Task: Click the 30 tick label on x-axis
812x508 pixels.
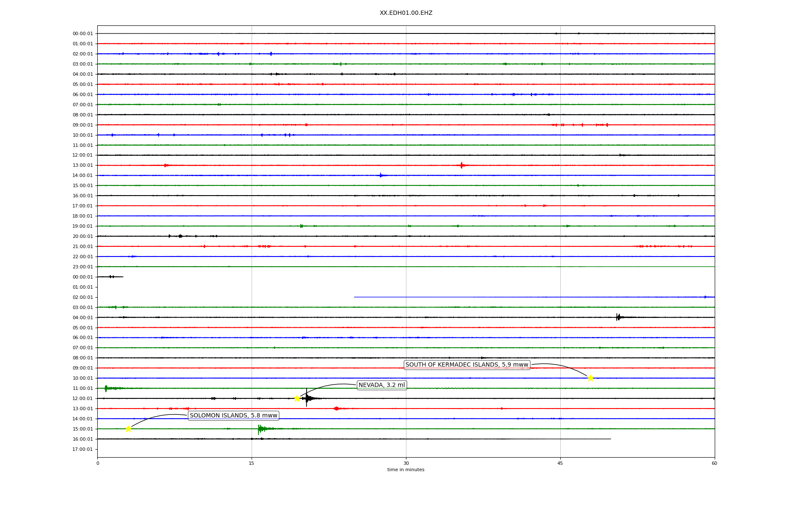Action: 406,463
